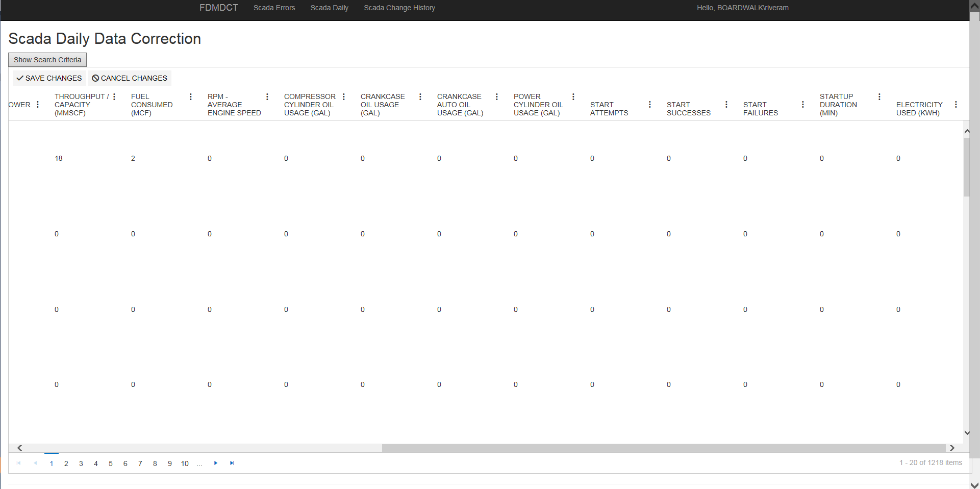This screenshot has height=489, width=980.
Task: Go to page 4
Action: tap(96, 463)
